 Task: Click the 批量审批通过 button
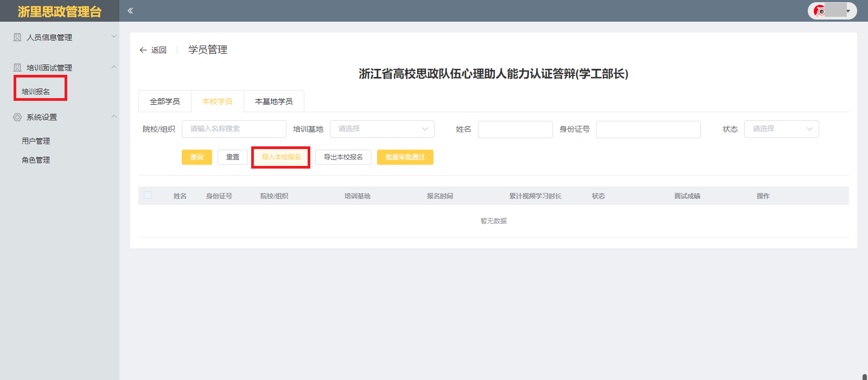(x=405, y=157)
